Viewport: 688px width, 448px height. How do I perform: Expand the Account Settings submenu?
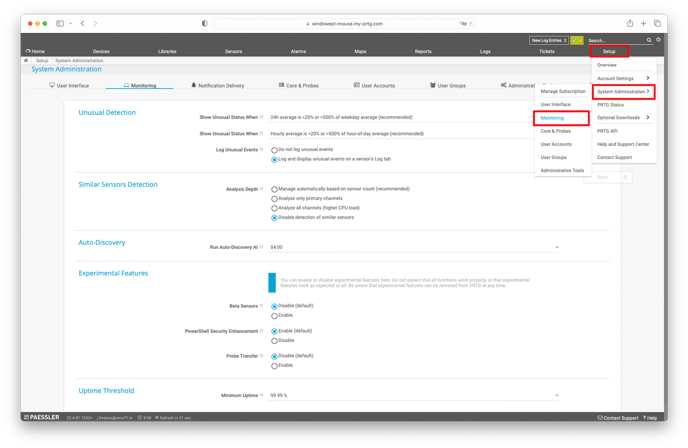tap(622, 78)
